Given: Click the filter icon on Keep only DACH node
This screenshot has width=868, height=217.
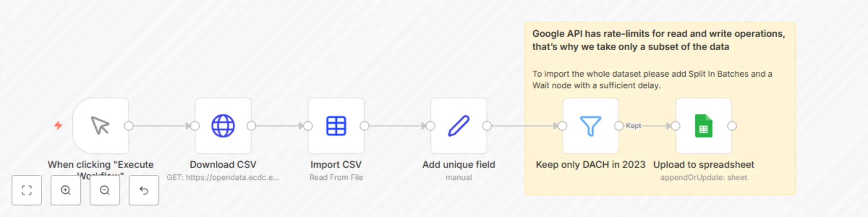Looking at the screenshot, I should tap(590, 125).
